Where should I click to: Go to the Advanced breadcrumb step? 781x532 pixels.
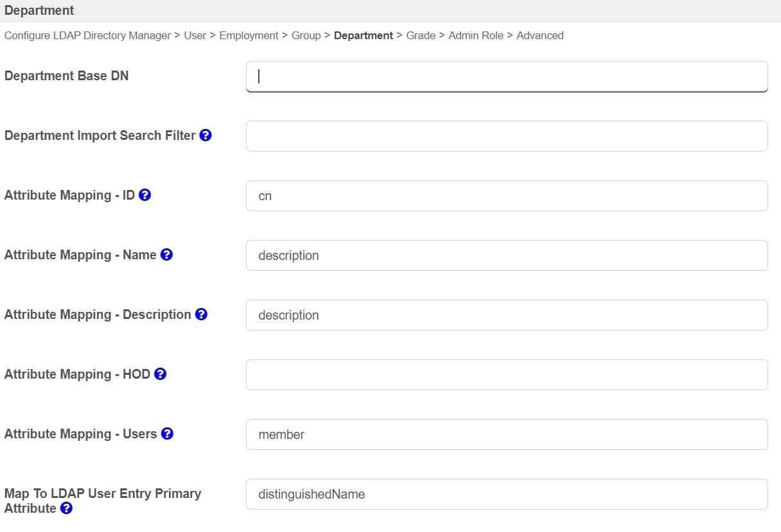tap(540, 36)
